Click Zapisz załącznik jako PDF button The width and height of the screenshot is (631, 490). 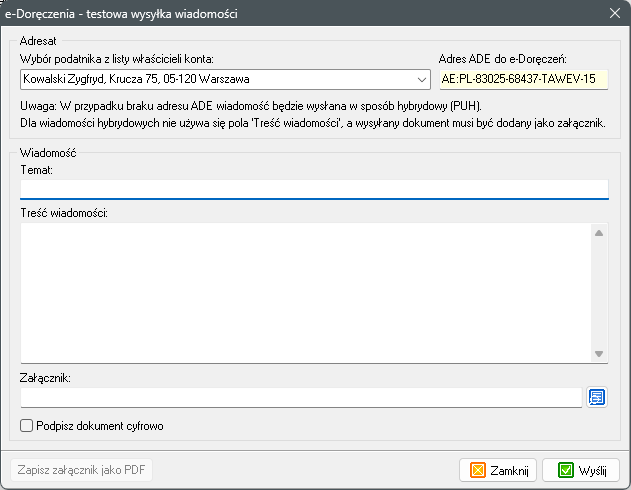point(81,470)
